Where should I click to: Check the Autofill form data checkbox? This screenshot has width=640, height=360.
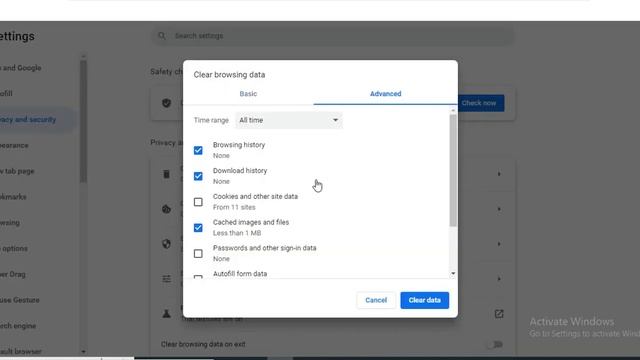click(x=198, y=277)
